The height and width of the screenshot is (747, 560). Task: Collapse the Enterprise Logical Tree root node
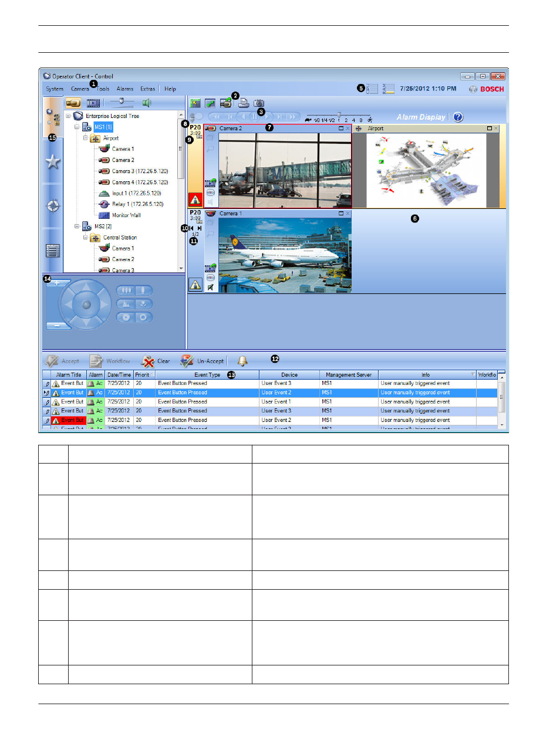coord(68,116)
